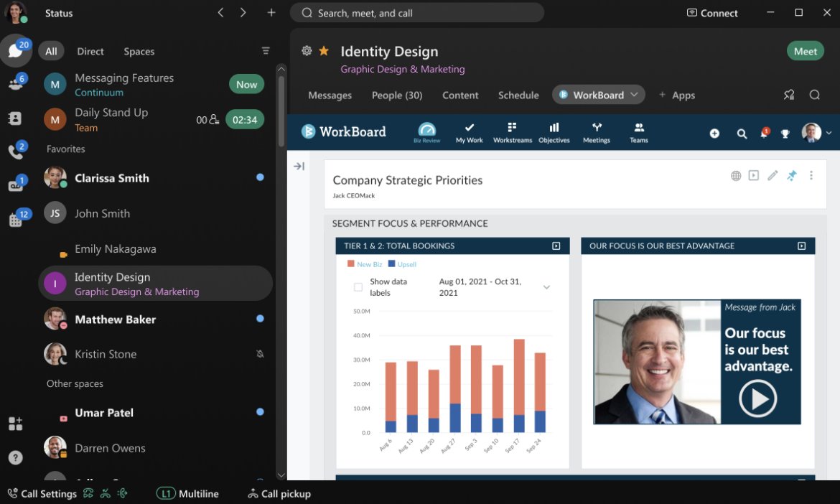The width and height of the screenshot is (840, 504).
Task: Switch to the Schedule tab
Action: point(518,95)
